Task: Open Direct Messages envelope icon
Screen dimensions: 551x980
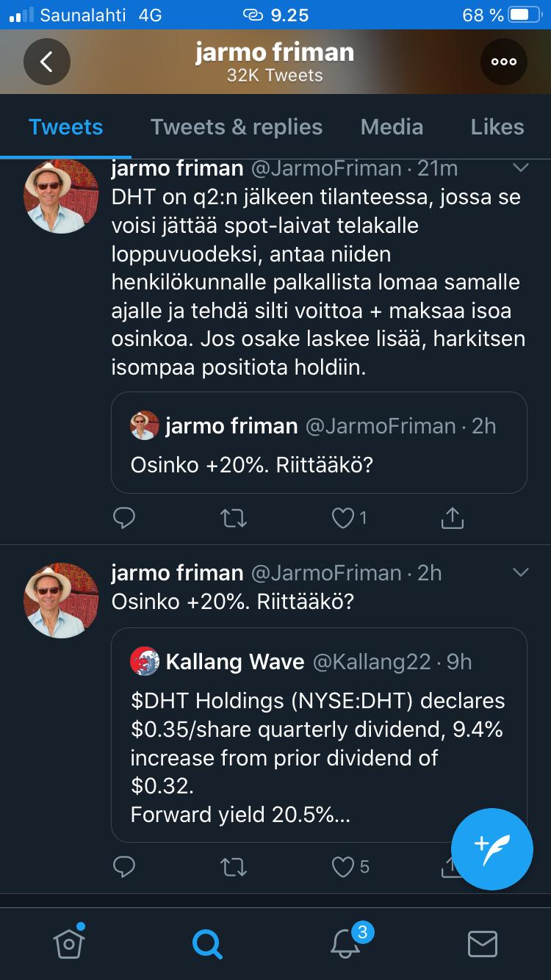Action: point(483,943)
